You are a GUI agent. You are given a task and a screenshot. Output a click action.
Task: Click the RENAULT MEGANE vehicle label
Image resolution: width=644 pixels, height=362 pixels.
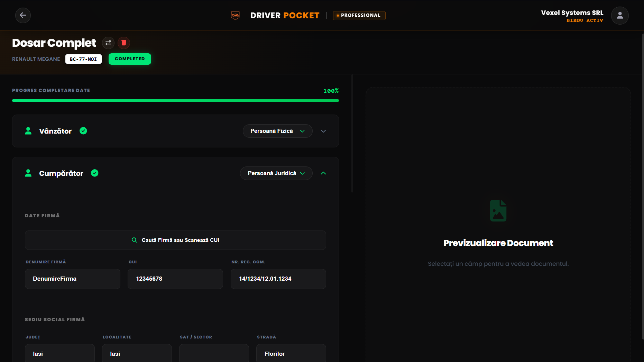(36, 59)
